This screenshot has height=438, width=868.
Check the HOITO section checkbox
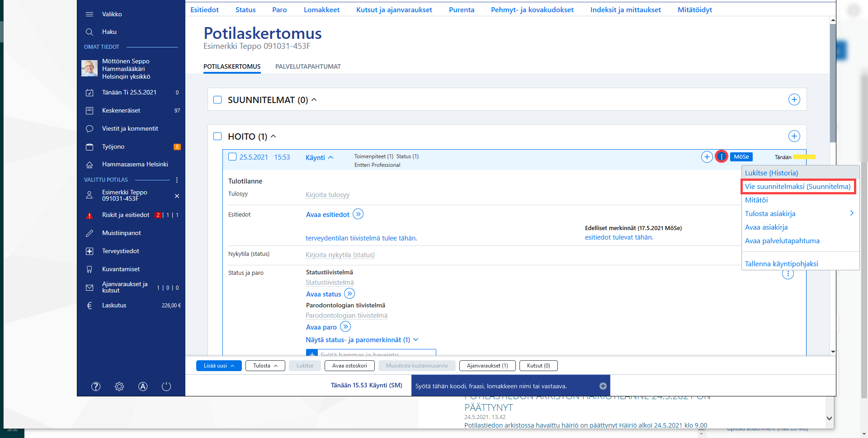pyautogui.click(x=217, y=136)
